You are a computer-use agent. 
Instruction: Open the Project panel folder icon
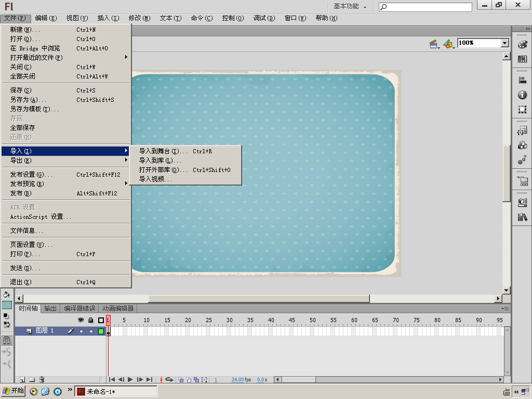(523, 181)
